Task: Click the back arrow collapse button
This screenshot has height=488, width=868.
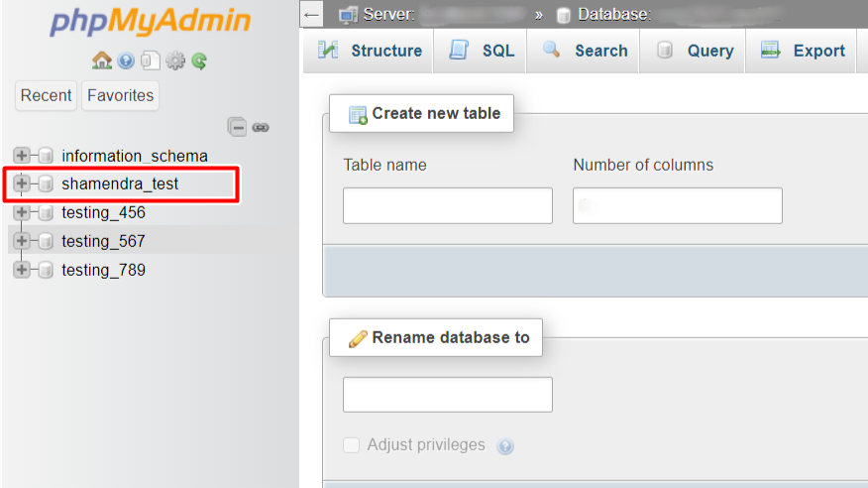Action: (312, 15)
